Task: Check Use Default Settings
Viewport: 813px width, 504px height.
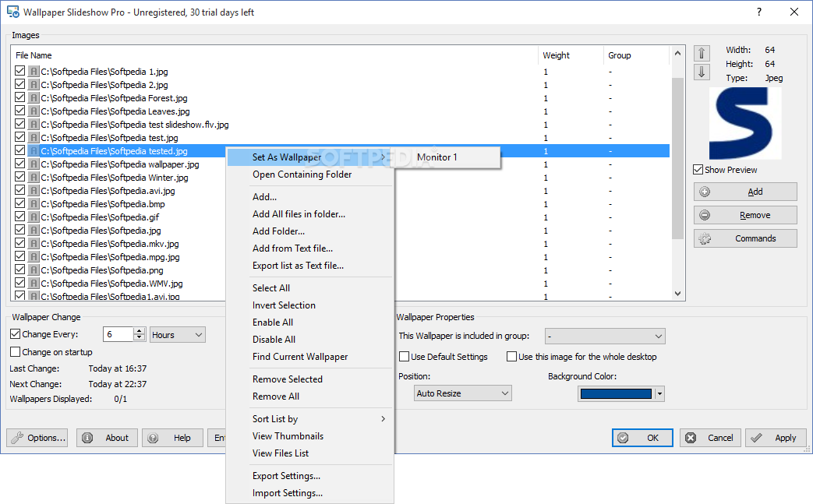Action: click(404, 356)
